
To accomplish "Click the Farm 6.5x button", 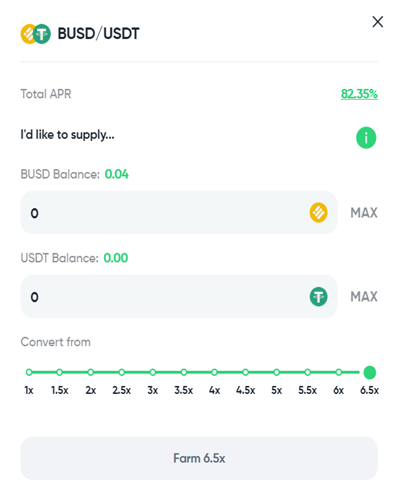I will click(199, 458).
